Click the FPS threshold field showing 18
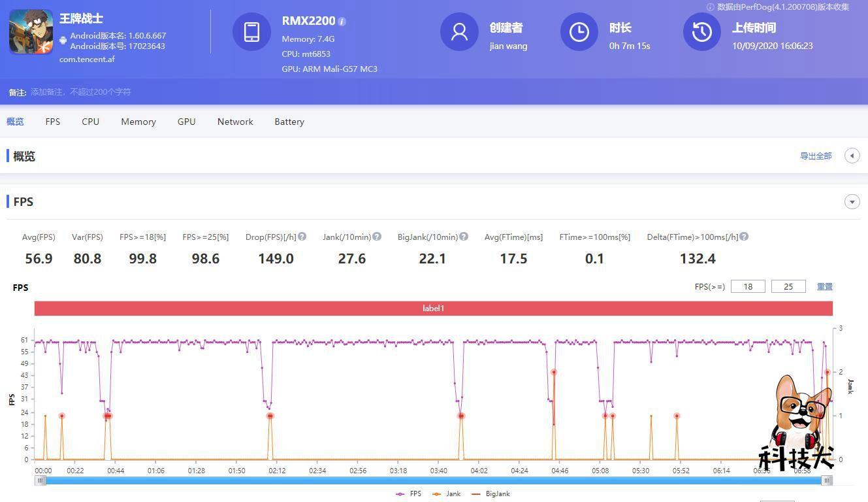This screenshot has height=502, width=868. [748, 286]
